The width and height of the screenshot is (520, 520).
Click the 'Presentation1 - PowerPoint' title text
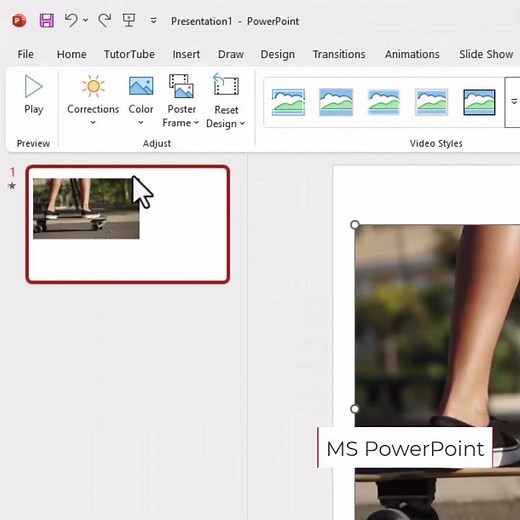point(235,21)
